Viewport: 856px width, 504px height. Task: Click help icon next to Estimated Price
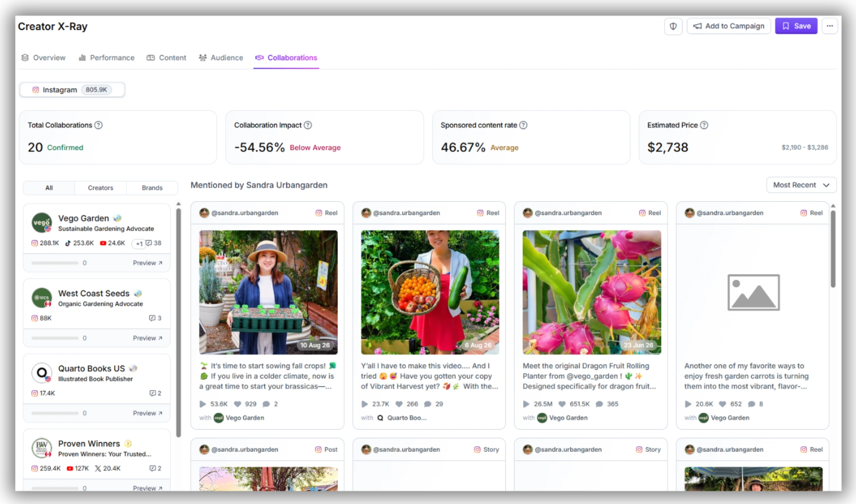(x=704, y=125)
